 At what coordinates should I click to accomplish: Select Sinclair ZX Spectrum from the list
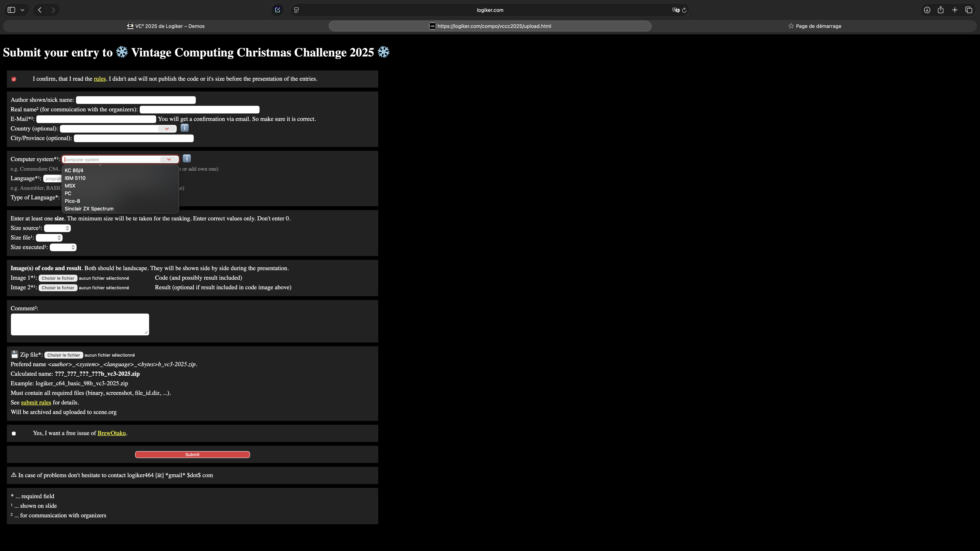click(x=89, y=209)
